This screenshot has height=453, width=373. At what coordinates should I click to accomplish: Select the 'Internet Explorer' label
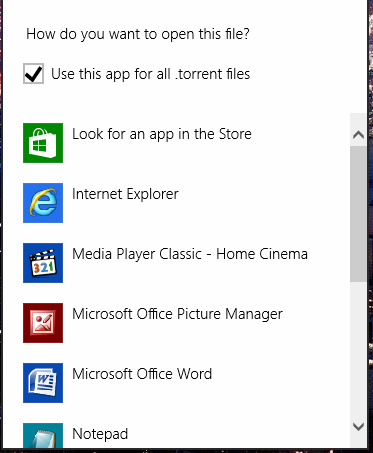click(125, 194)
